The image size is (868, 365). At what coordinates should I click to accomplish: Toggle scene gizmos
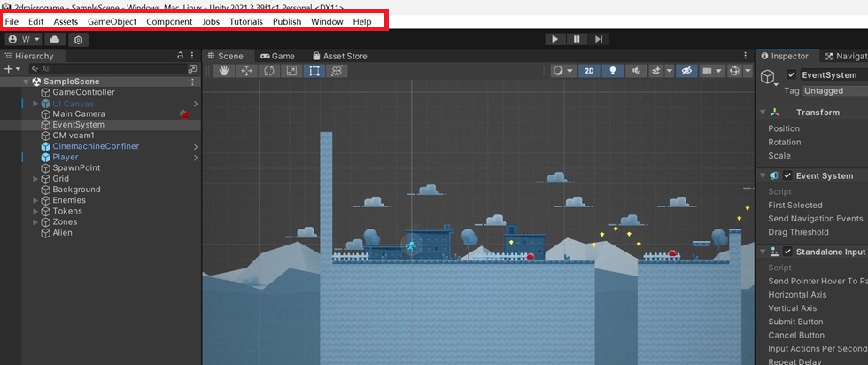click(x=734, y=71)
